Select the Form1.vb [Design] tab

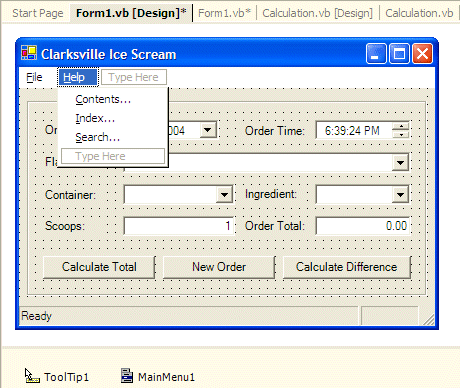tap(131, 13)
